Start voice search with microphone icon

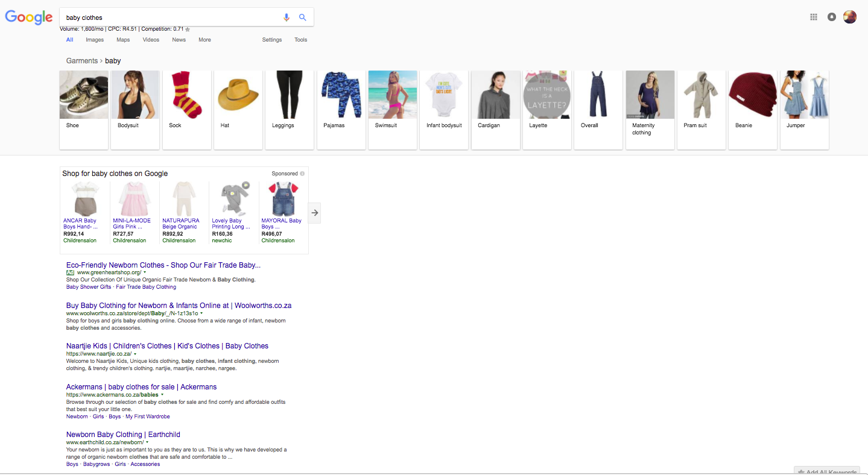click(x=287, y=17)
